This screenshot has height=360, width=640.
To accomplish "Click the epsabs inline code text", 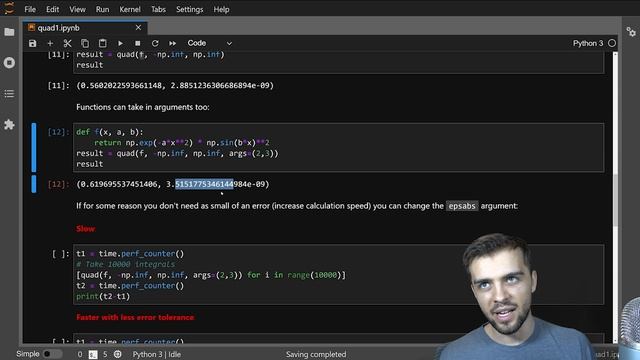I will pyautogui.click(x=462, y=206).
